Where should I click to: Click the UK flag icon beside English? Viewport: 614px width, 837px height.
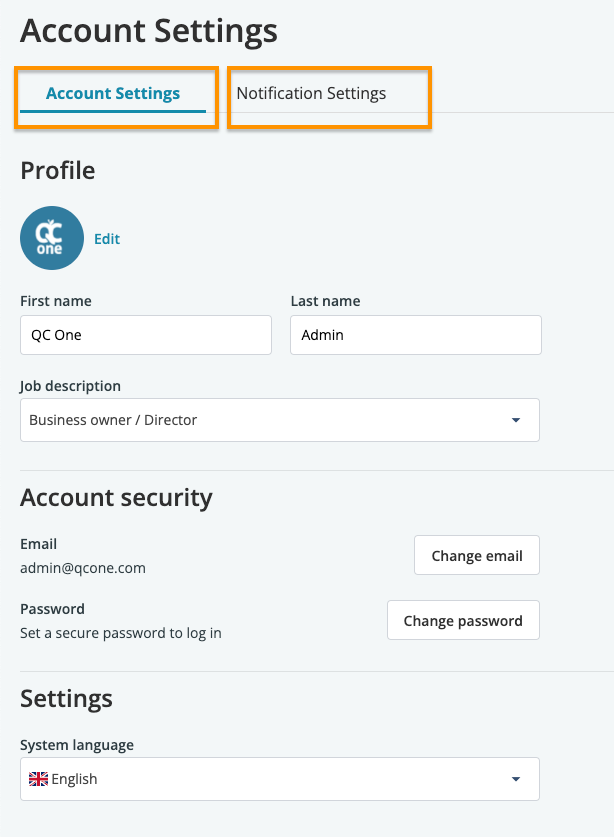click(38, 779)
